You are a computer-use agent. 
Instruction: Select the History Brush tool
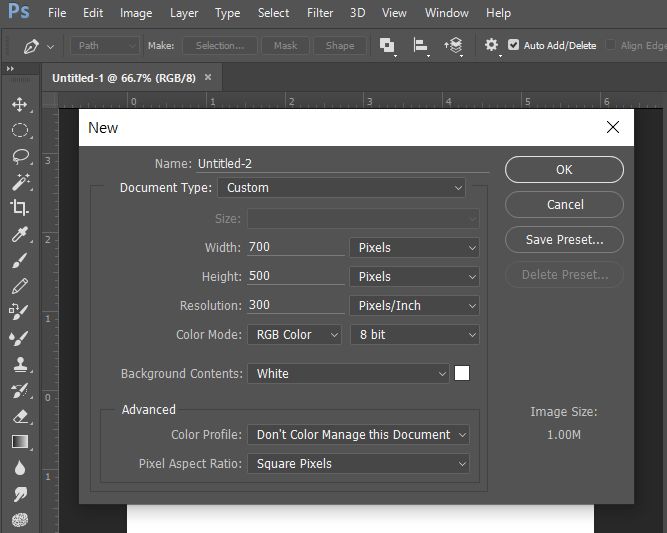pos(20,390)
